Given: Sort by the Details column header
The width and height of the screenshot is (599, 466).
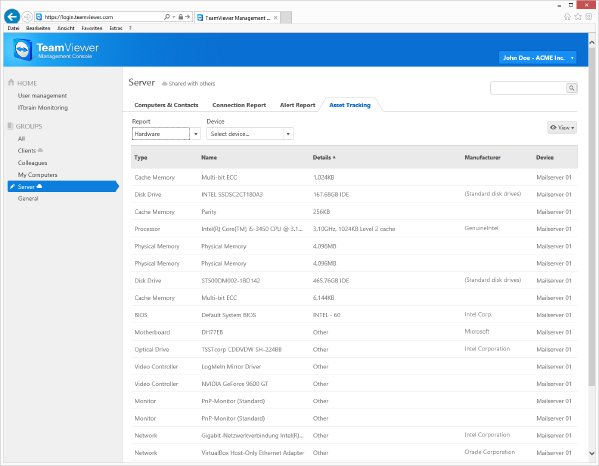Looking at the screenshot, I should tap(324, 157).
